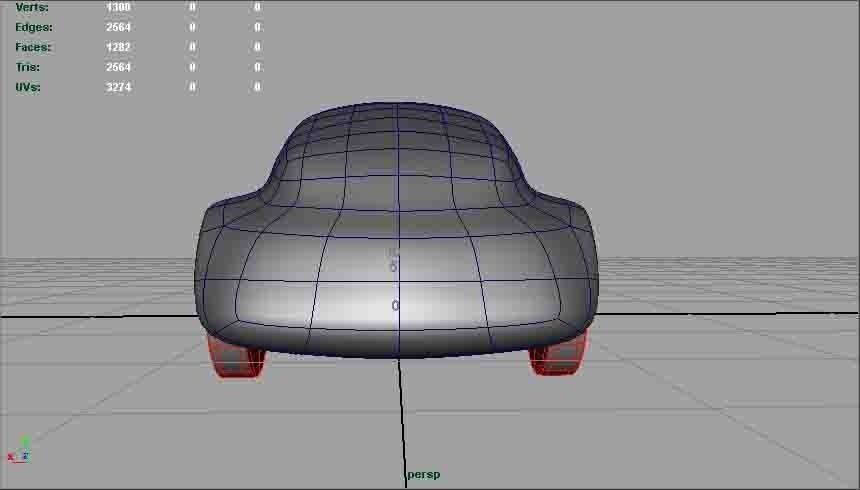Click the view axis indicator icon
The height and width of the screenshot is (490, 860).
pyautogui.click(x=19, y=450)
